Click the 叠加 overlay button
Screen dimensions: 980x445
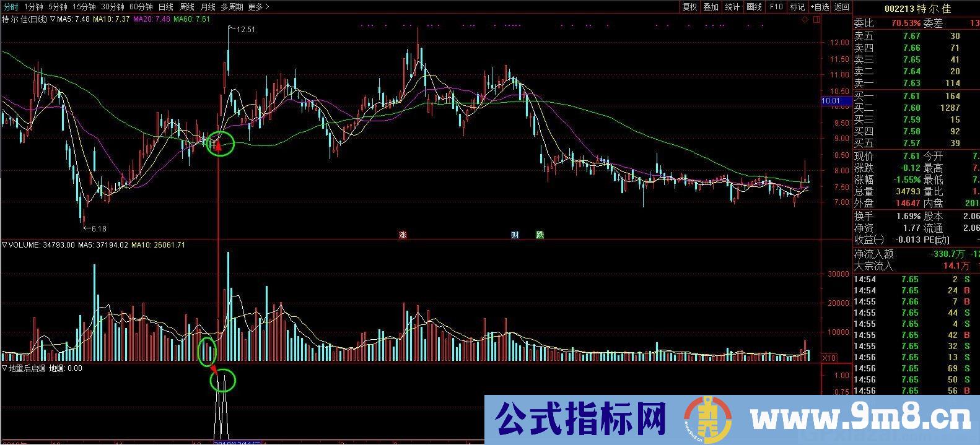(x=711, y=7)
